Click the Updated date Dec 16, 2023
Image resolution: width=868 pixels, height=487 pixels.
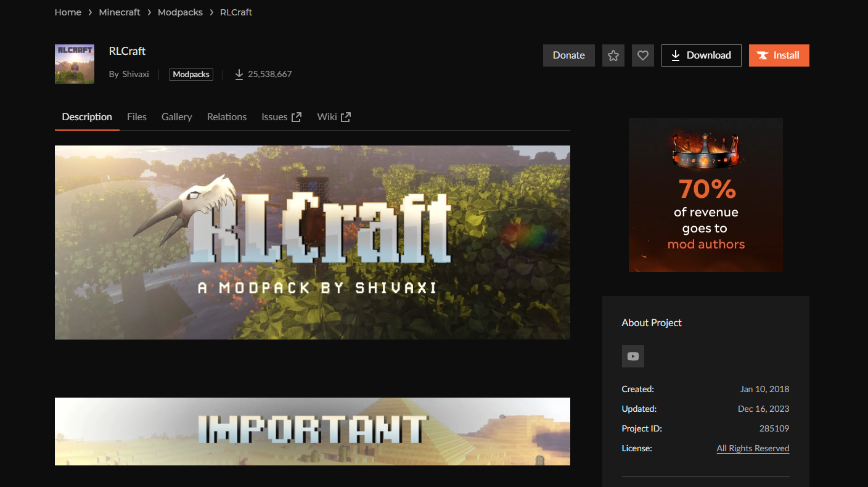point(763,409)
